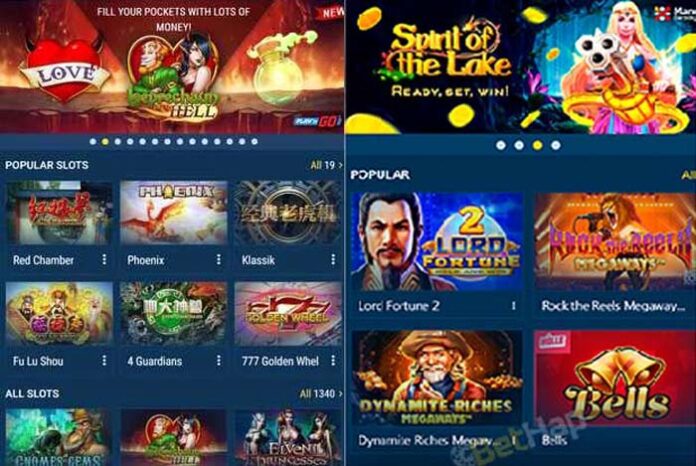Image resolution: width=696 pixels, height=466 pixels.
Task: Open the Rock the Reels Megaways game tile
Action: 615,242
